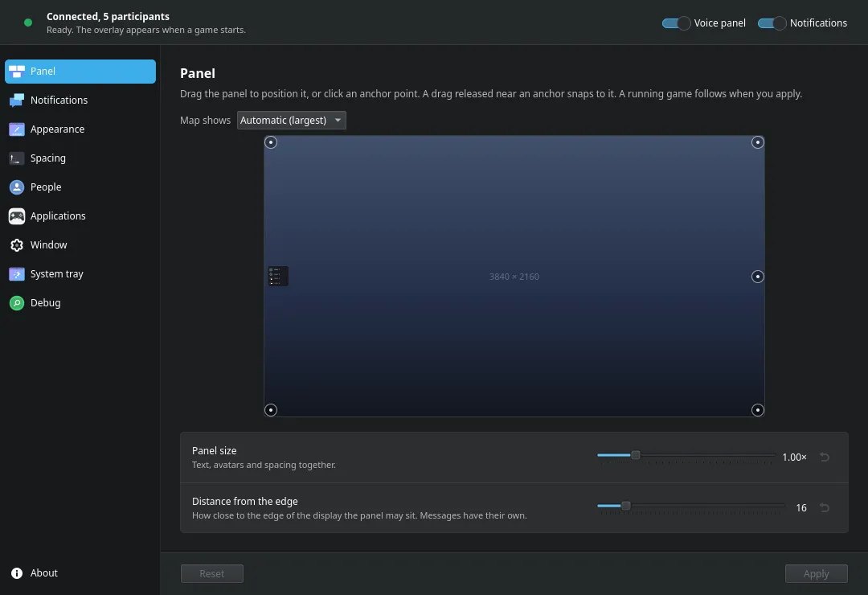Snap panel to top-right anchor point
Screen dimensions: 868x595
tap(758, 142)
